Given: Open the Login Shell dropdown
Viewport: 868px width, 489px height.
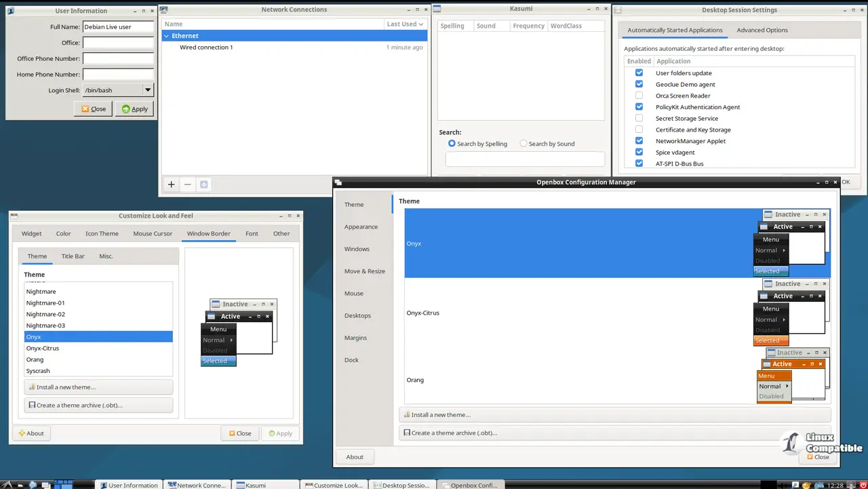Looking at the screenshot, I should pyautogui.click(x=147, y=90).
